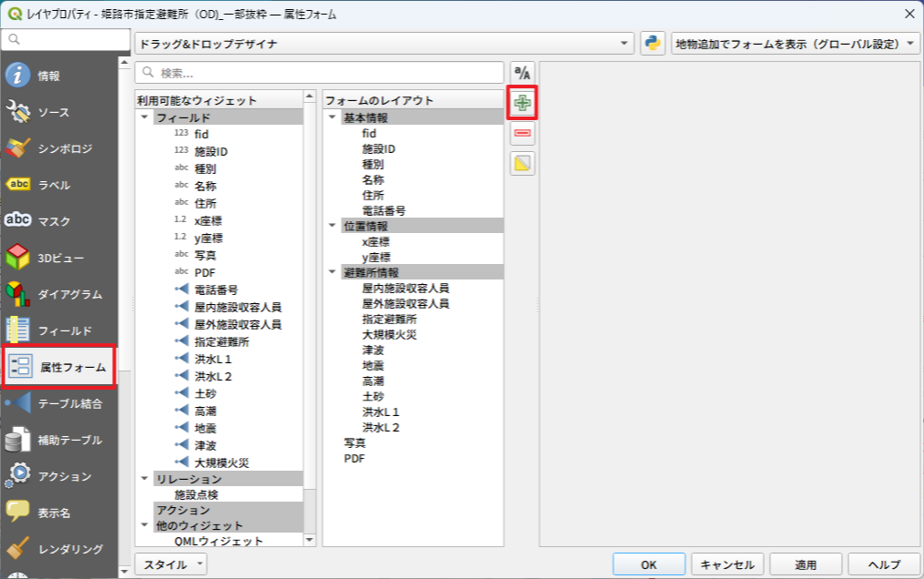Collapse the 基本情報 group in form layout

[332, 118]
